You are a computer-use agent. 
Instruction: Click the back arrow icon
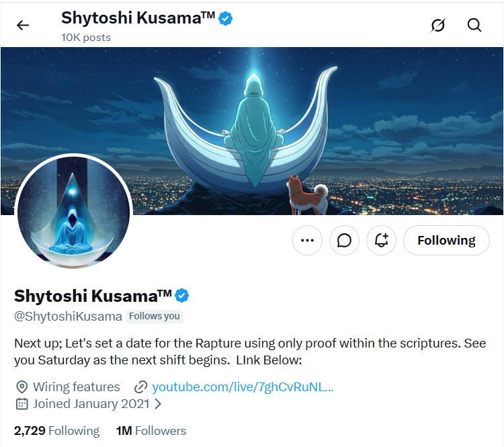point(23,26)
